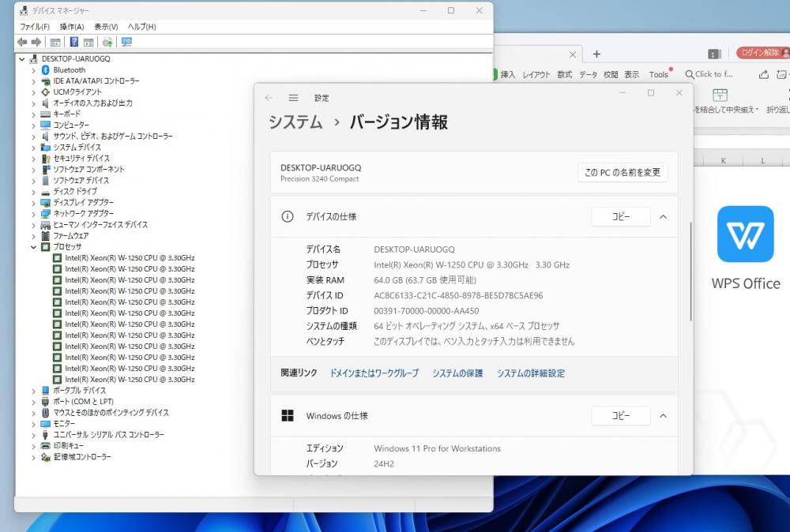
Task: Expand the Bluetooth node
Action: pyautogui.click(x=33, y=70)
